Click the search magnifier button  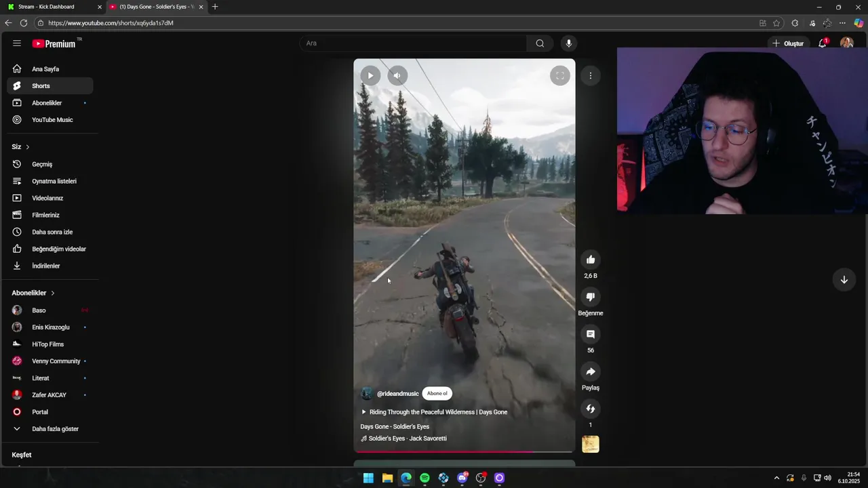pos(540,43)
